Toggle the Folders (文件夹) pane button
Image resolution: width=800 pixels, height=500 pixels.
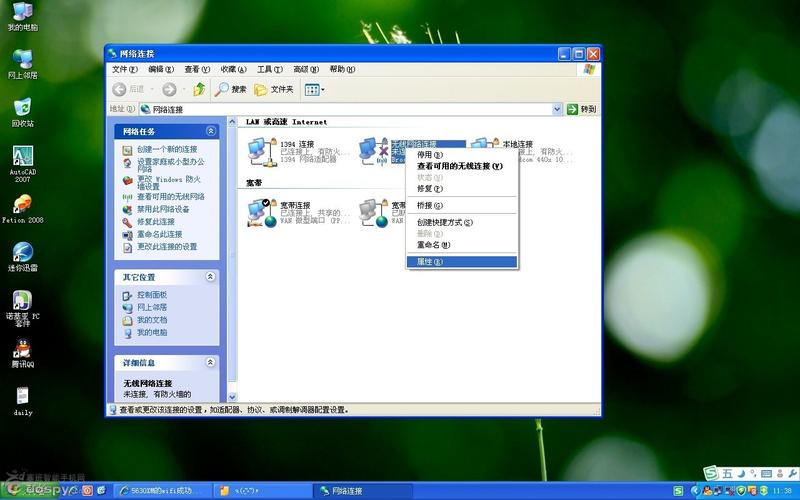pos(274,89)
